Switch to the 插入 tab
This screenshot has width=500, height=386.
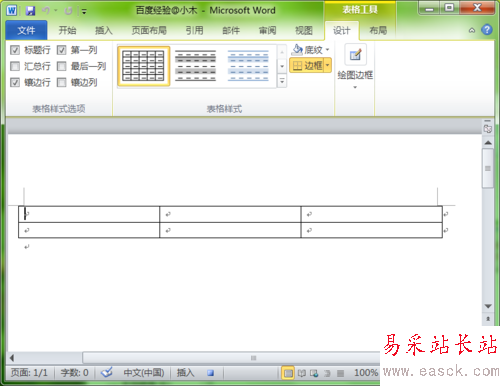[x=104, y=30]
